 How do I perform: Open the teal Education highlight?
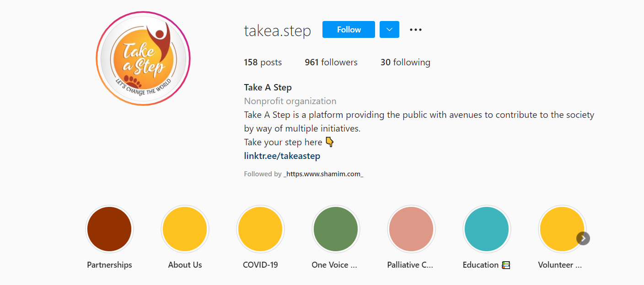487,229
